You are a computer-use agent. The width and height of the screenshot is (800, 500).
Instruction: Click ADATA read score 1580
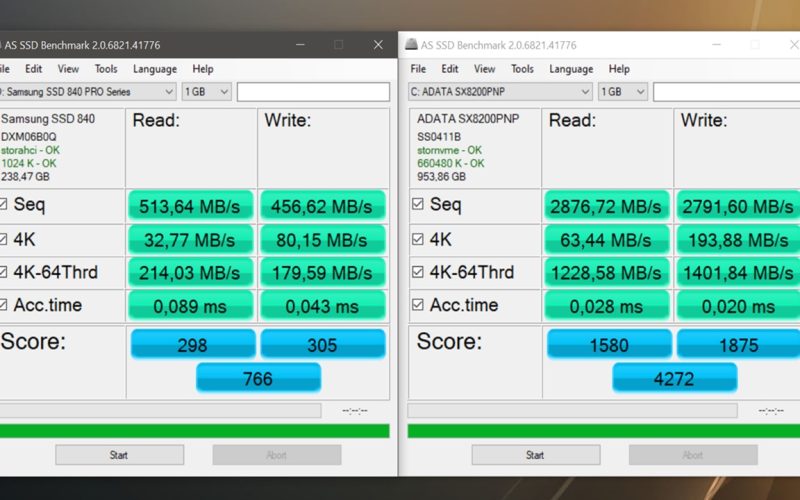pyautogui.click(x=609, y=344)
